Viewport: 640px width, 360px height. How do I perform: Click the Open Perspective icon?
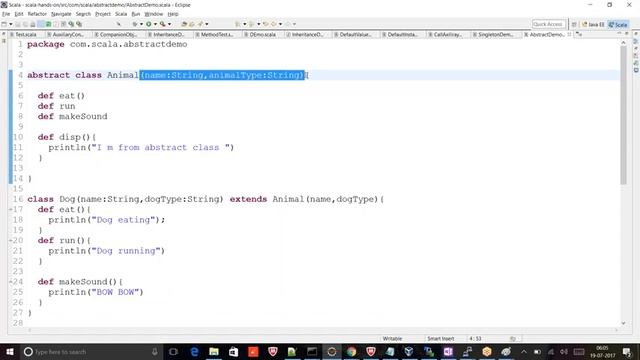[574, 24]
